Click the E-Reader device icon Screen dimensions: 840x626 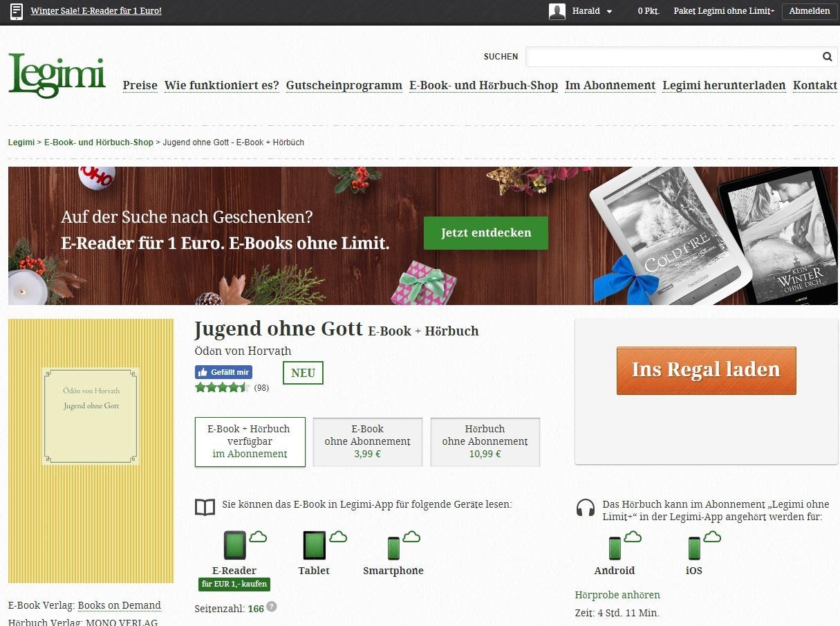tap(234, 545)
